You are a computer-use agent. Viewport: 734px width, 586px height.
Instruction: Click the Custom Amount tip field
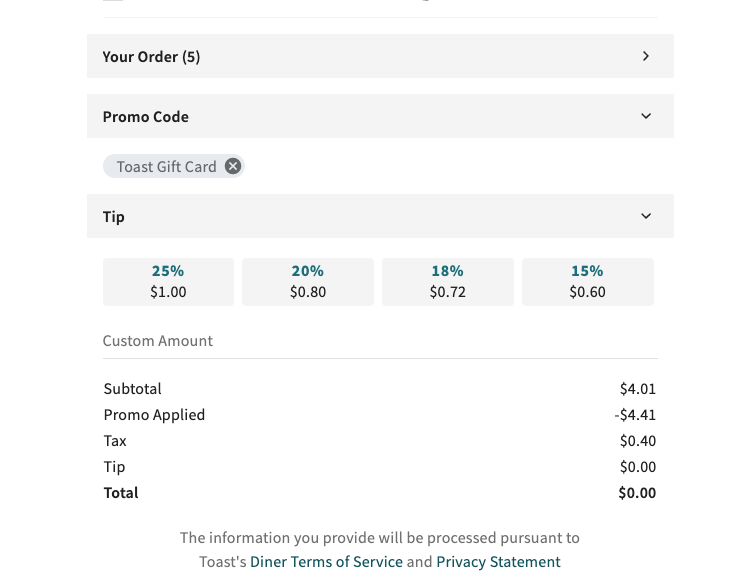(x=380, y=341)
